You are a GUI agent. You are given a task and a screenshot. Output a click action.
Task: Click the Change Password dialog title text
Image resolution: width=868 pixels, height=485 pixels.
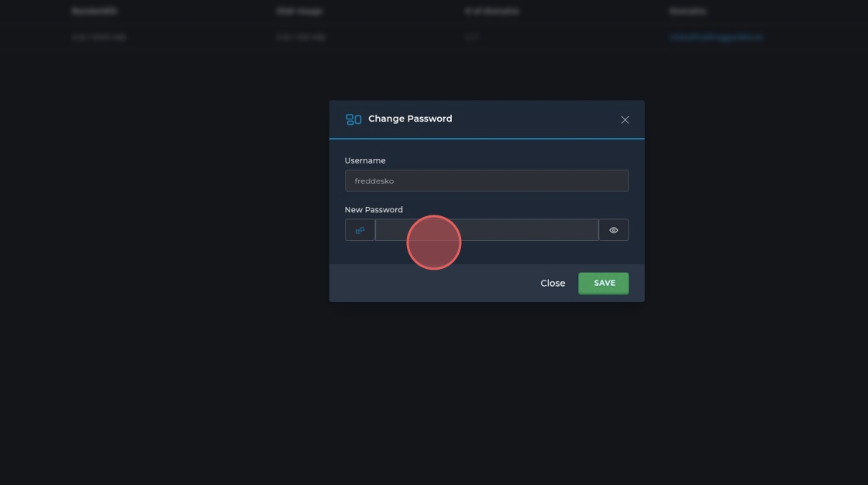(410, 119)
